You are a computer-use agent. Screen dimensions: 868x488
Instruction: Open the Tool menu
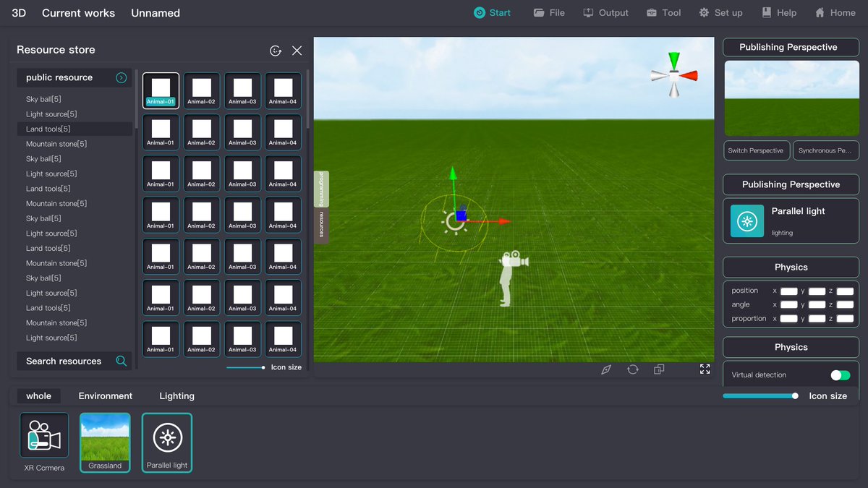(x=663, y=13)
